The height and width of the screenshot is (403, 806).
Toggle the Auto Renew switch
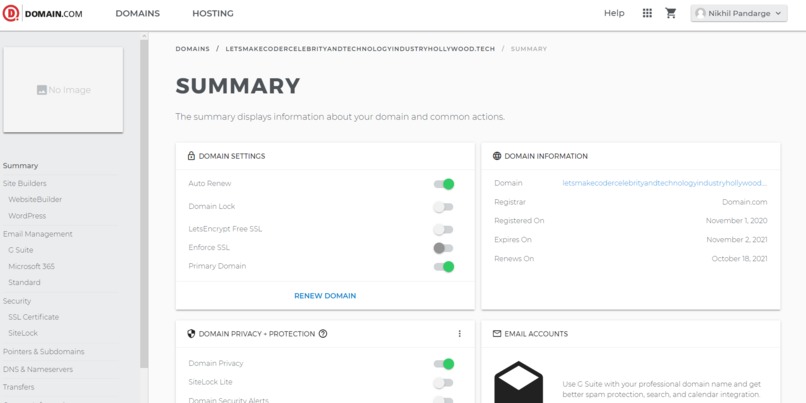point(444,184)
